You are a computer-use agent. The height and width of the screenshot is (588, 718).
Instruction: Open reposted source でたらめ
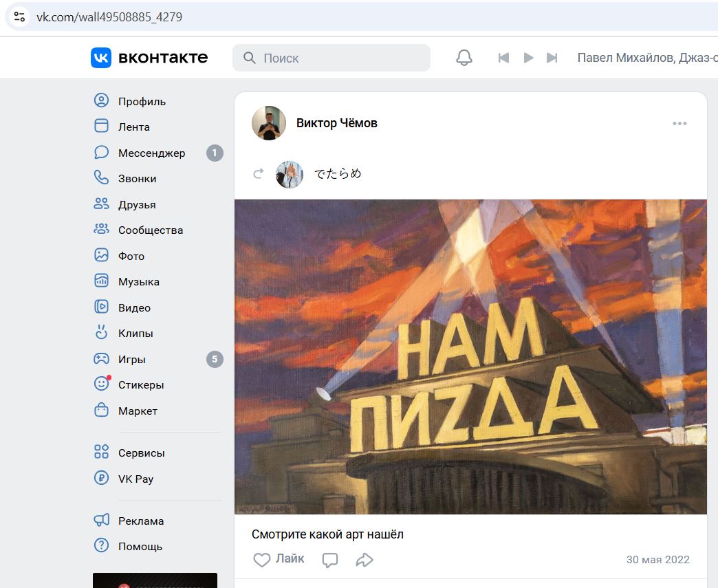click(x=338, y=174)
